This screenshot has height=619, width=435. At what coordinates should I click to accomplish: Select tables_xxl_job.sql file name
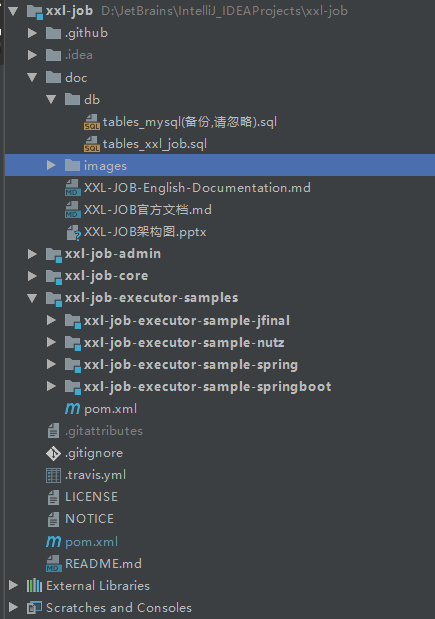pyautogui.click(x=155, y=144)
